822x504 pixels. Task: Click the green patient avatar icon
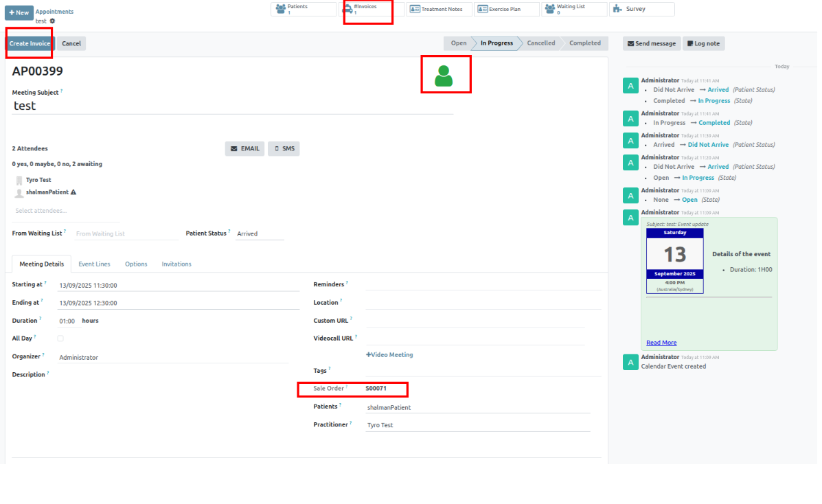(x=444, y=76)
